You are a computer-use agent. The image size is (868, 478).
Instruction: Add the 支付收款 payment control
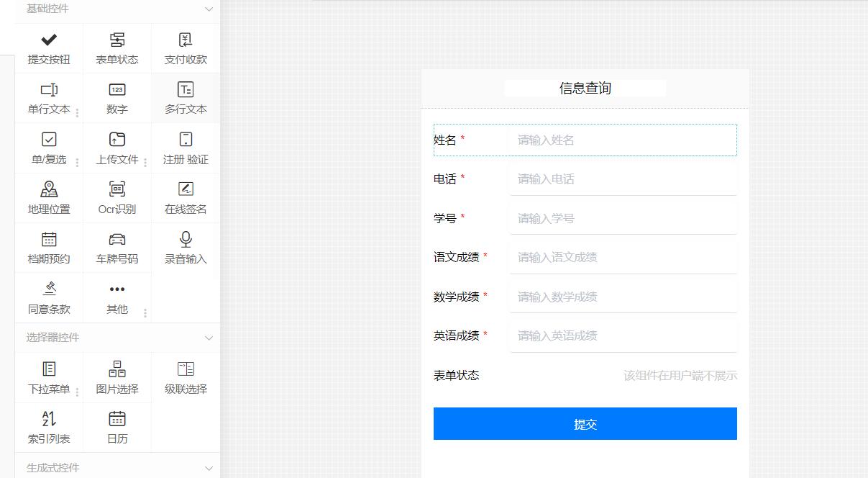point(186,48)
